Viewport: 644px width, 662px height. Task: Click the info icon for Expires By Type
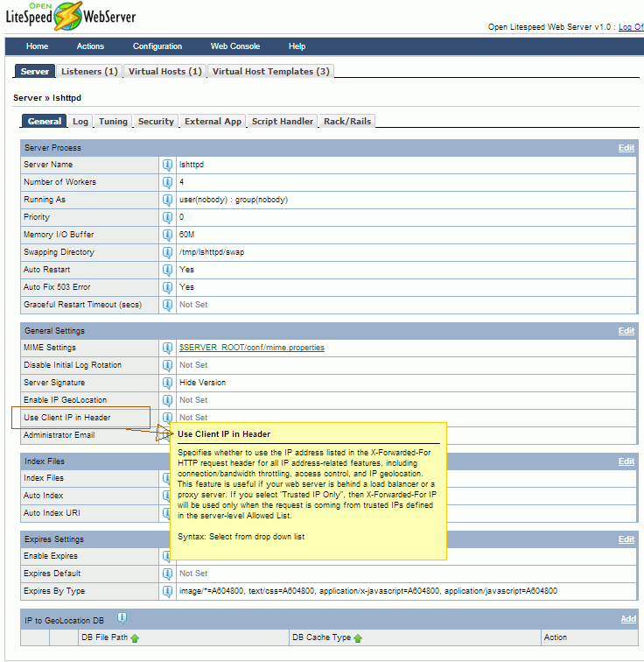(167, 591)
